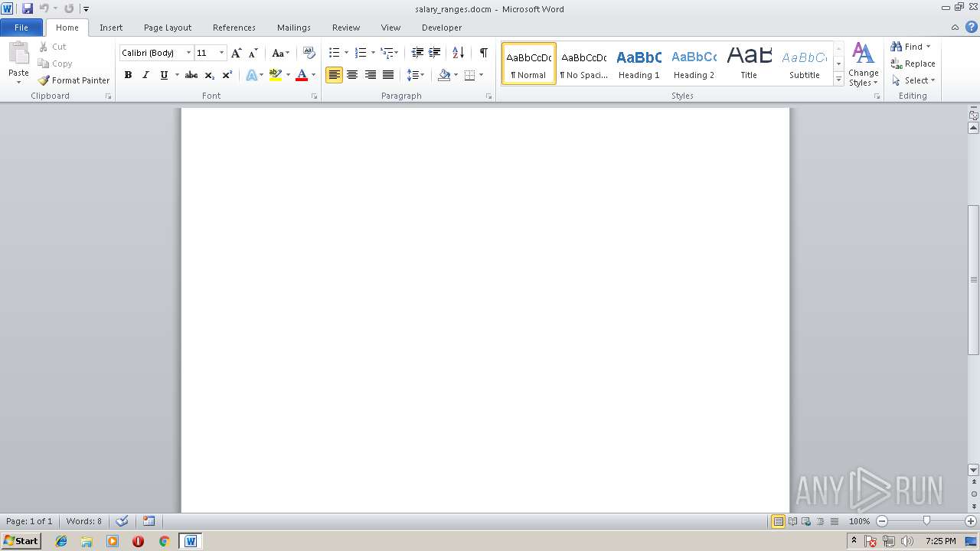
Task: Click Replace button
Action: pyautogui.click(x=913, y=64)
